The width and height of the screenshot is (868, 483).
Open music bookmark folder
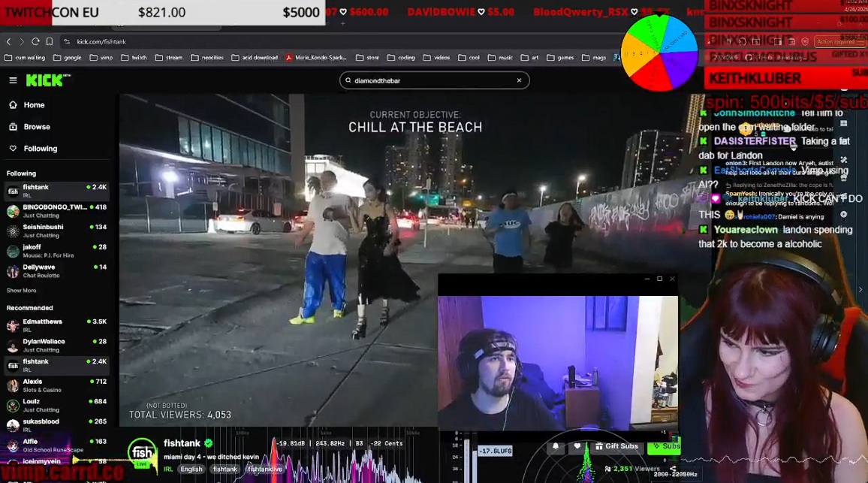click(500, 58)
